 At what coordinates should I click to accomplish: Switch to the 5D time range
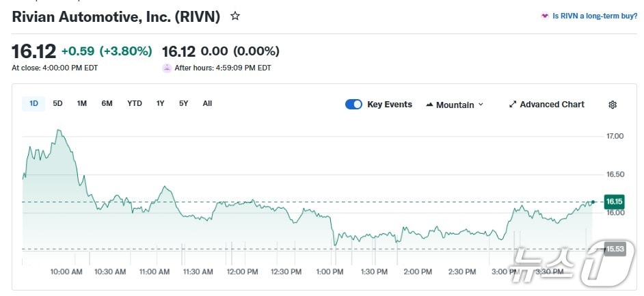pyautogui.click(x=58, y=103)
